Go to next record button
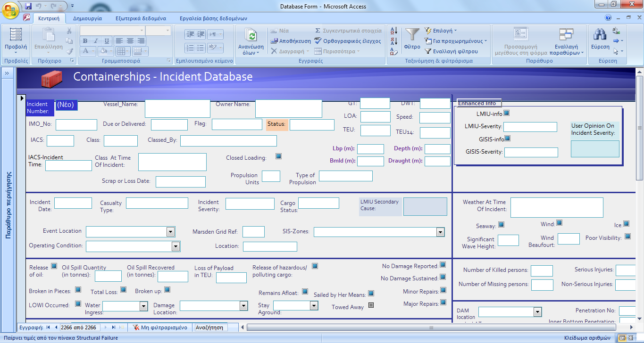Image resolution: width=644 pixels, height=343 pixels. point(106,327)
